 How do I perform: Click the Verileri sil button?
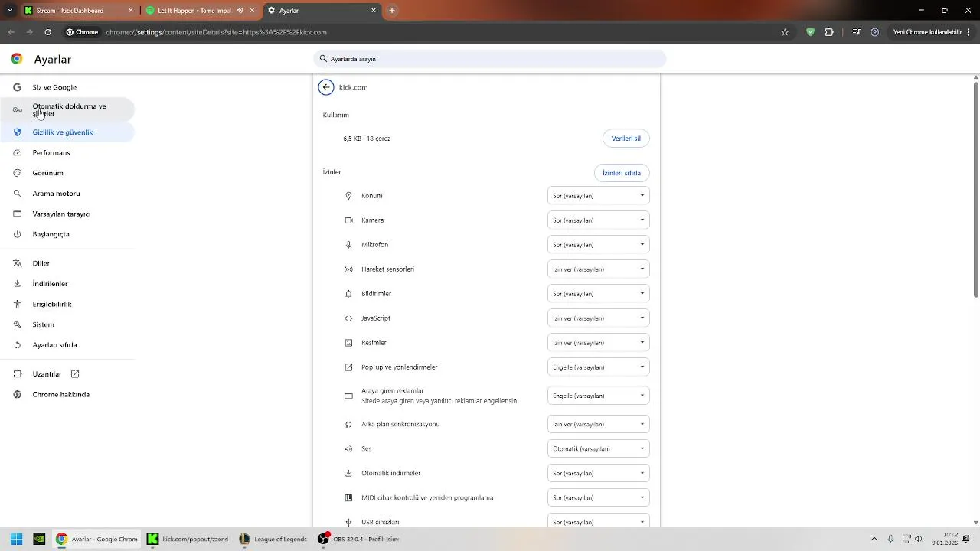click(x=626, y=139)
